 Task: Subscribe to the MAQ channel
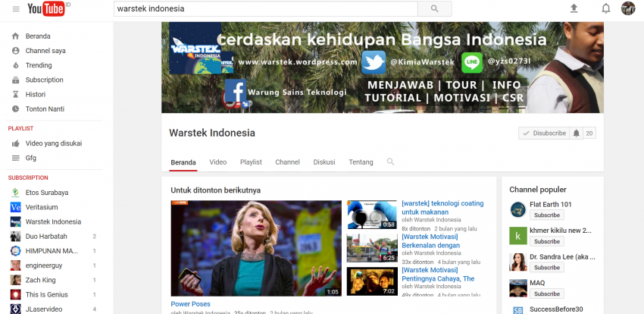(x=547, y=294)
